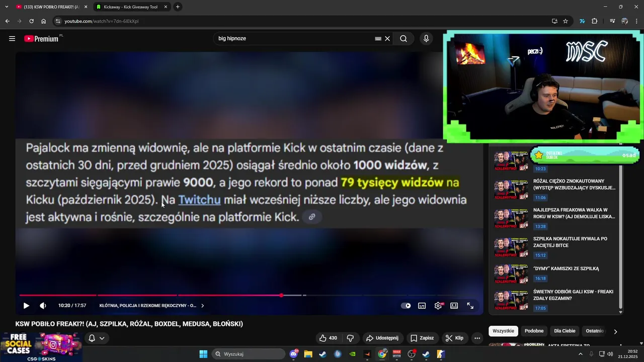Open the notification bell dropdown for channel

97,338
